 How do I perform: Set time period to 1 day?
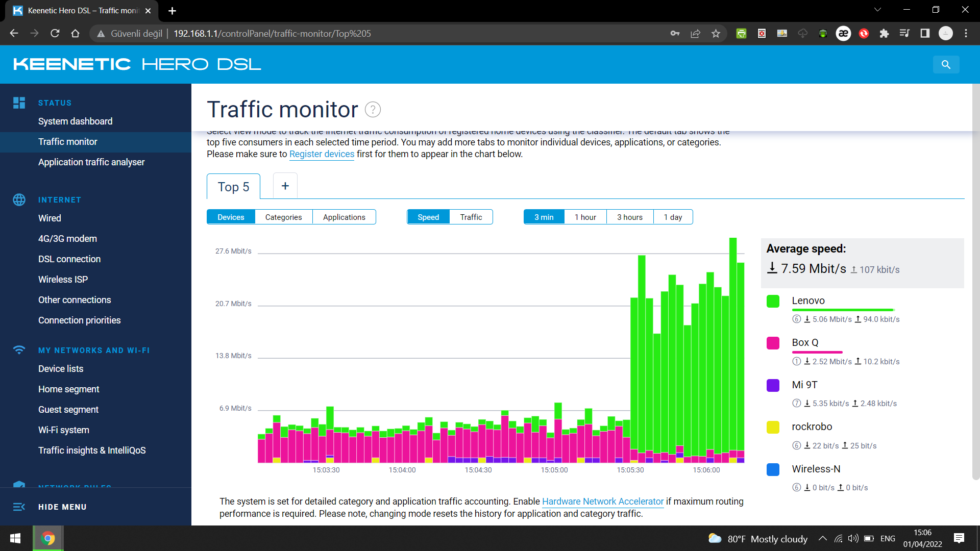673,217
